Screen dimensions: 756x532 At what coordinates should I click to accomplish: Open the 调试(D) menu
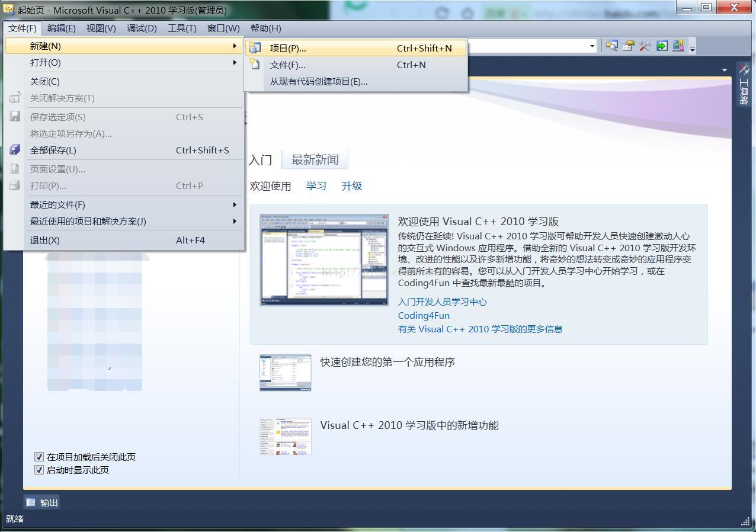[x=142, y=28]
